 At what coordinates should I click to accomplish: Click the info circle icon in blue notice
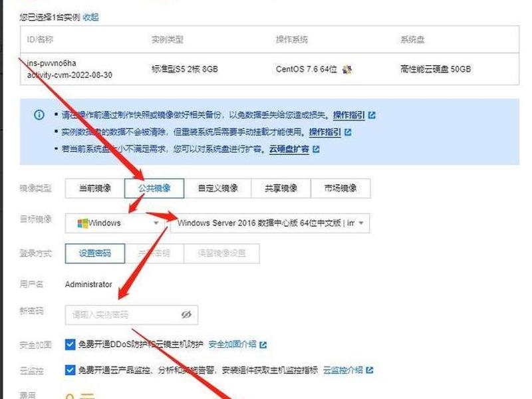(39, 114)
